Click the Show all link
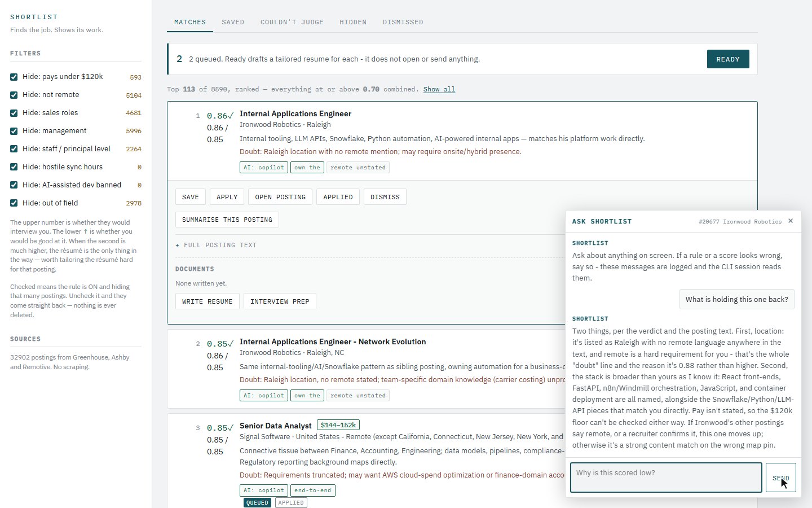812x508 pixels. 439,89
